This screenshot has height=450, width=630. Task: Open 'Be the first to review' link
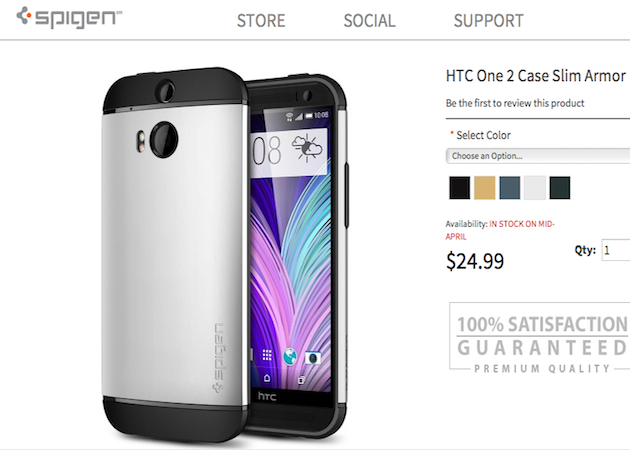(x=515, y=103)
